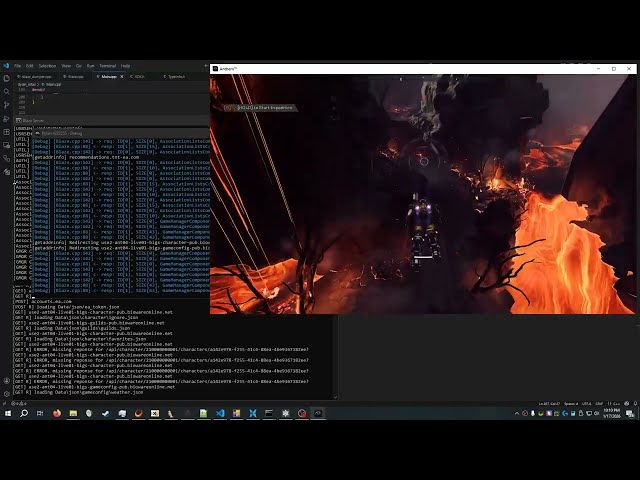640x480 pixels.
Task: Open the Manage gear icon in the activity bar
Action: click(7, 394)
